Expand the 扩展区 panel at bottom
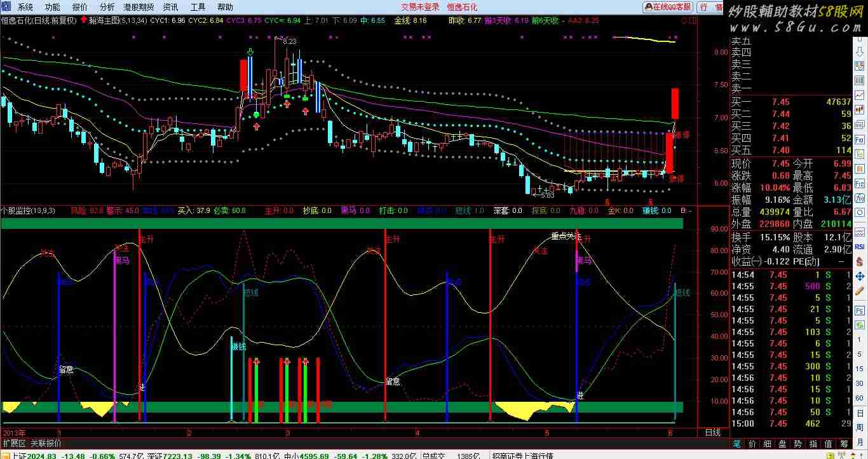This screenshot has width=868, height=459. tap(14, 443)
